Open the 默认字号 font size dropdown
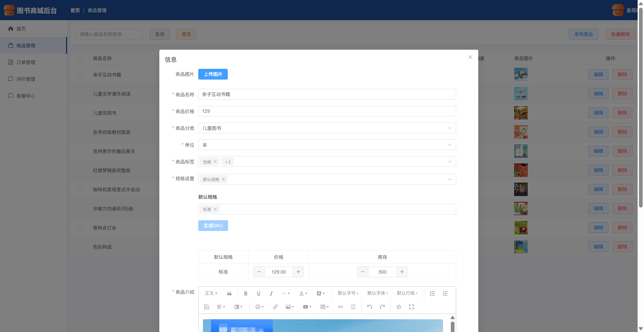 (348, 293)
